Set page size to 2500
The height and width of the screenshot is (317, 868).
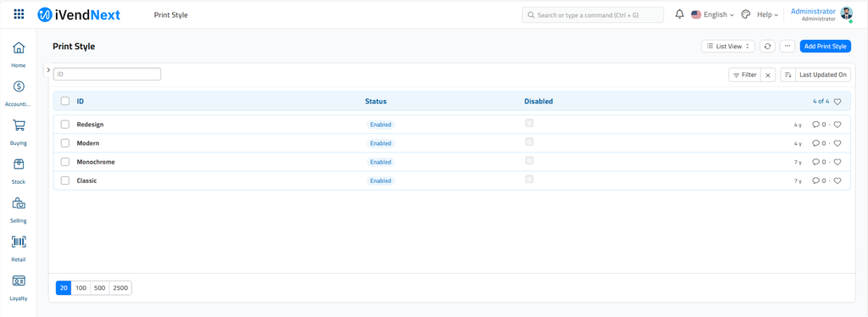[x=120, y=288]
